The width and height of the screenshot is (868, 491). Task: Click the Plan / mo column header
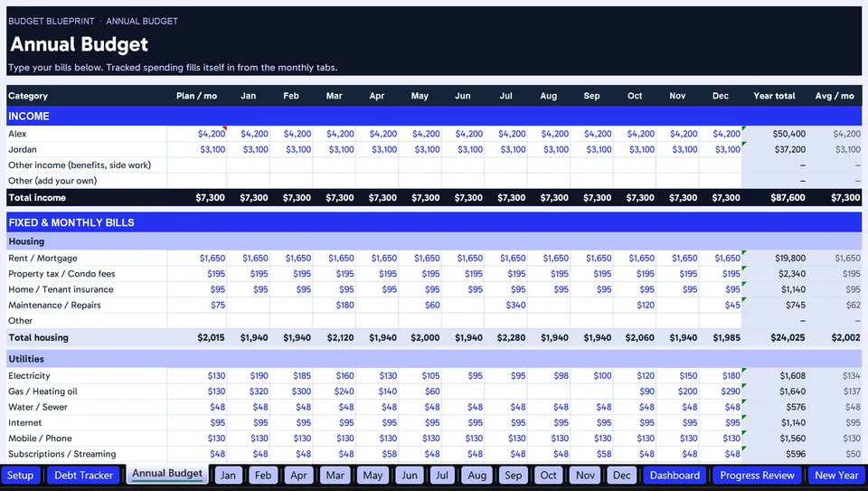pyautogui.click(x=196, y=96)
